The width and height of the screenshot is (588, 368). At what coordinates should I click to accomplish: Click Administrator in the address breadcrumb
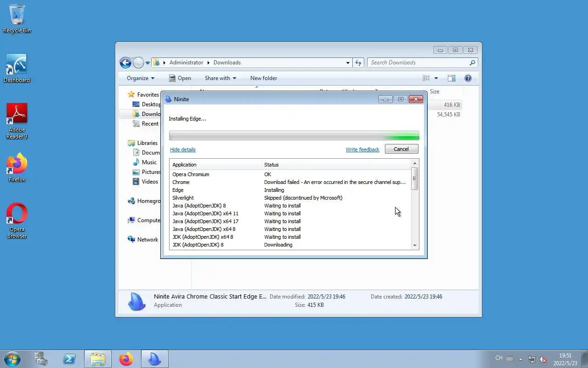(186, 63)
